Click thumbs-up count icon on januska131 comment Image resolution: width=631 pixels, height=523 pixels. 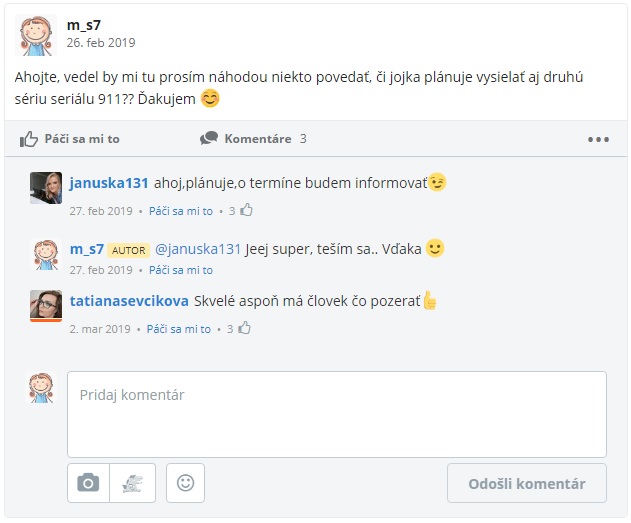246,210
